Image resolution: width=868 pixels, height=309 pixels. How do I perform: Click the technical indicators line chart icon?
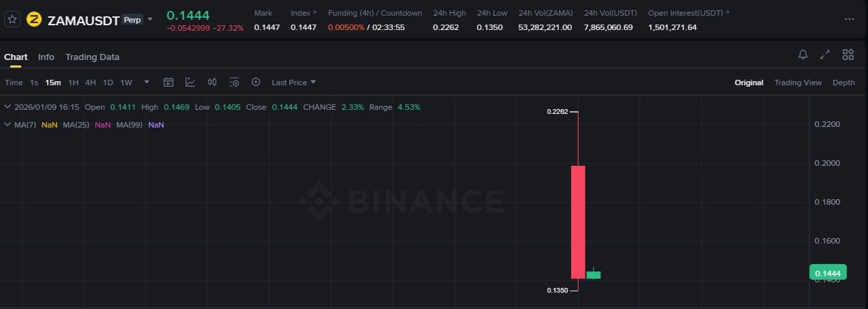pyautogui.click(x=190, y=83)
